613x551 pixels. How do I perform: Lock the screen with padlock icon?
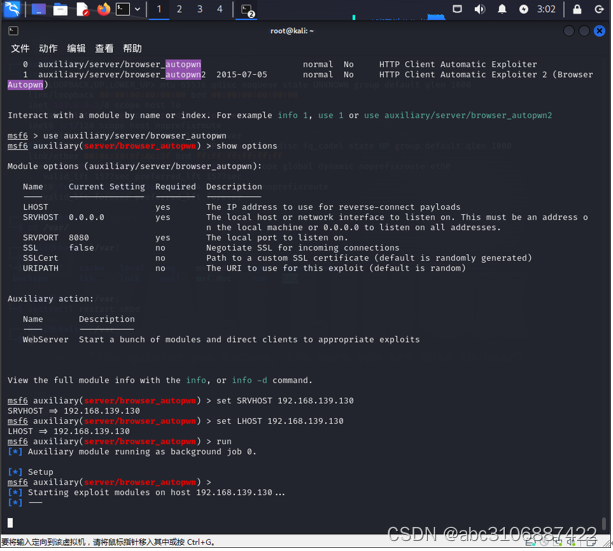(577, 9)
